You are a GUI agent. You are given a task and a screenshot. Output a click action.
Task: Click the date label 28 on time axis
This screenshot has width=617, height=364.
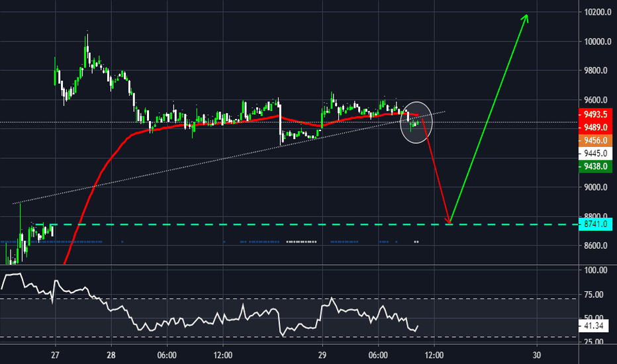tap(111, 355)
